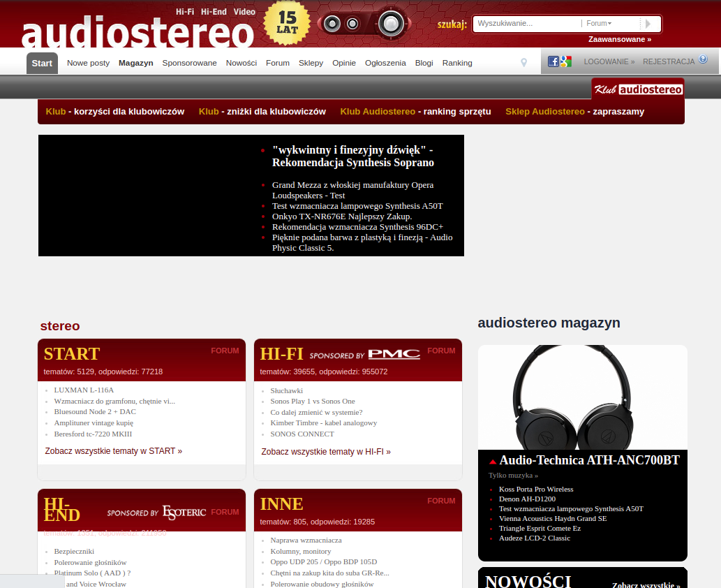Open Klub Audiostereo - ranking sprzętu
The image size is (721, 588).
tap(416, 112)
